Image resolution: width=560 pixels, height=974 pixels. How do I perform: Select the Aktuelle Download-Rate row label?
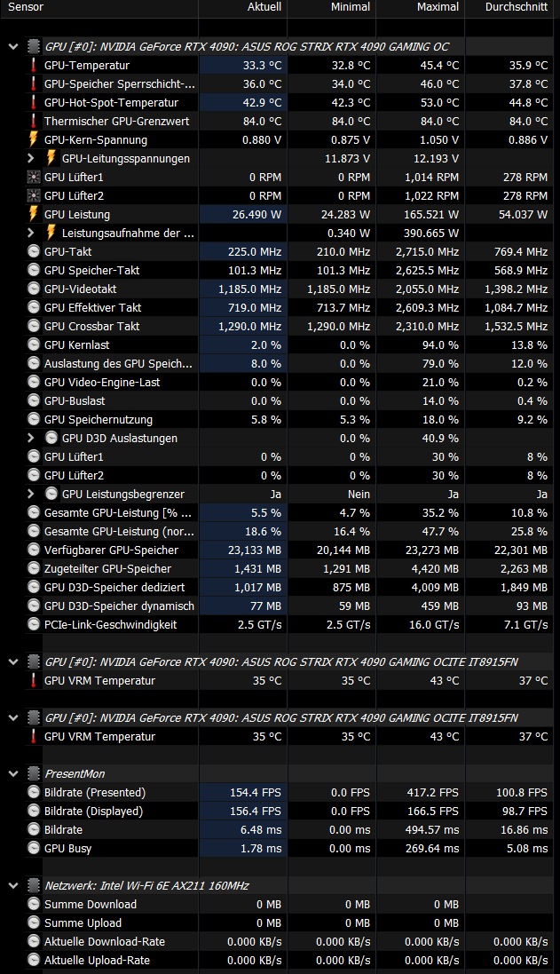tap(105, 941)
